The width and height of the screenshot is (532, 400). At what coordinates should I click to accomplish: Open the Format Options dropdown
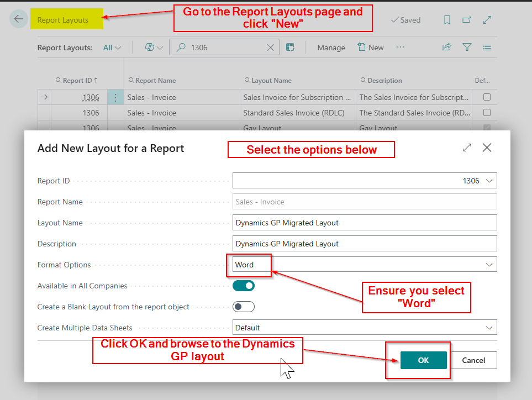(x=488, y=265)
